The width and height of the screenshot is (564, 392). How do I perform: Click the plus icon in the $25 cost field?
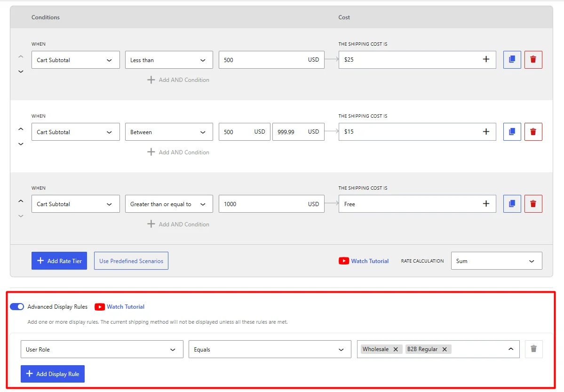click(x=486, y=59)
